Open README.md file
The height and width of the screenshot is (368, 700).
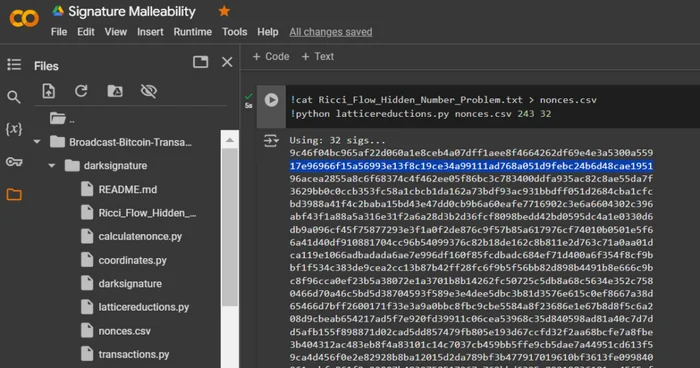[x=119, y=189]
